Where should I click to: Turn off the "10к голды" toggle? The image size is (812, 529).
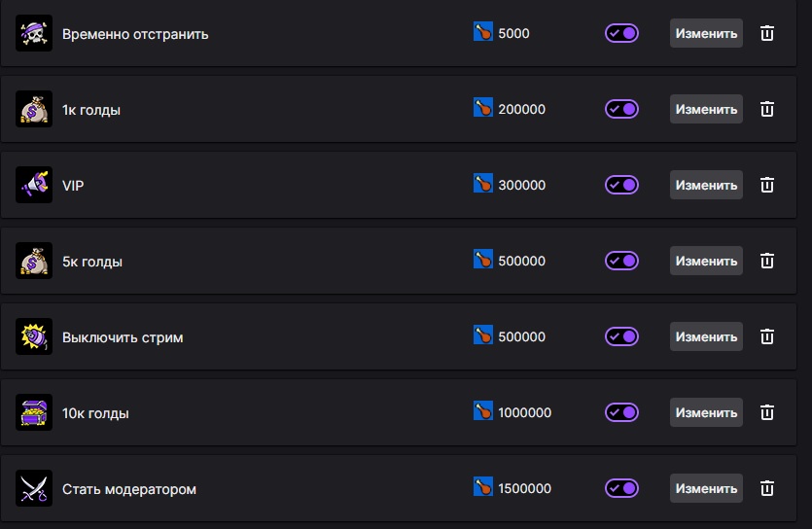[x=621, y=412]
